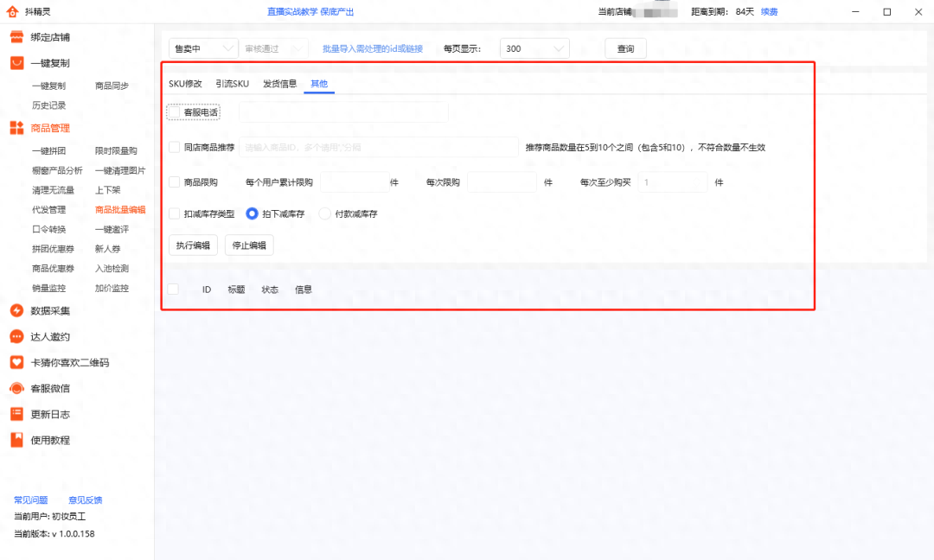
Task: Click the 查询 button
Action: pos(625,48)
